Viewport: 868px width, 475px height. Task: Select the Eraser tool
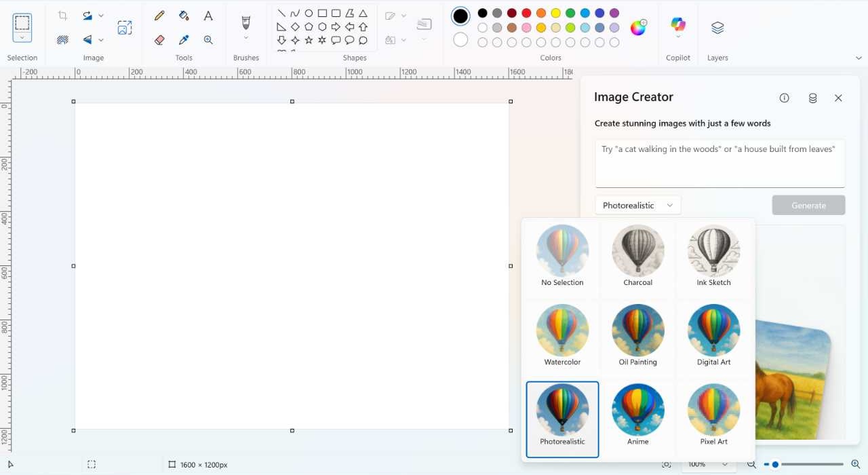pos(159,40)
